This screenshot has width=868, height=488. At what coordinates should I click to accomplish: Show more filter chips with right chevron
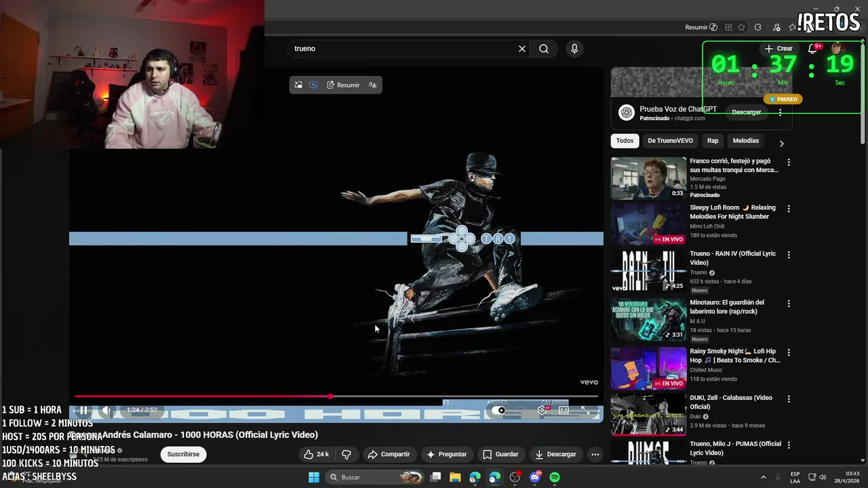(781, 144)
